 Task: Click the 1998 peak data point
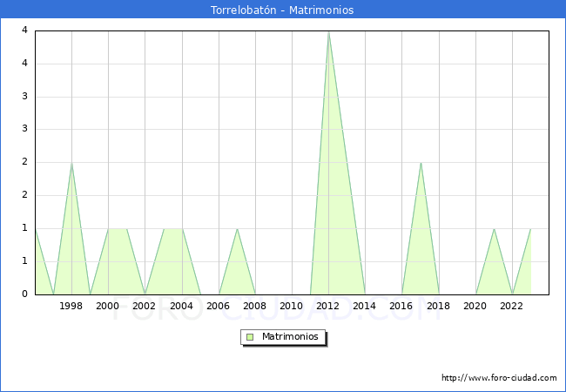[71, 163]
